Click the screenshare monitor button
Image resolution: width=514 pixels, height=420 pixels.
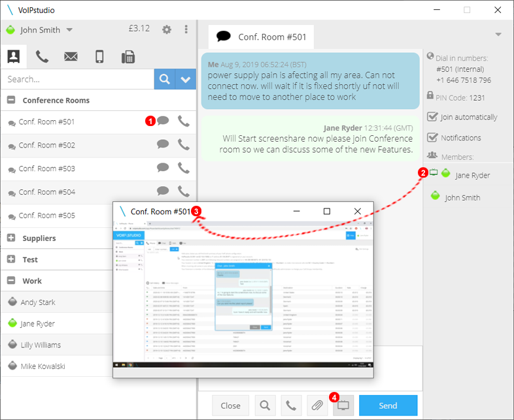pos(343,406)
